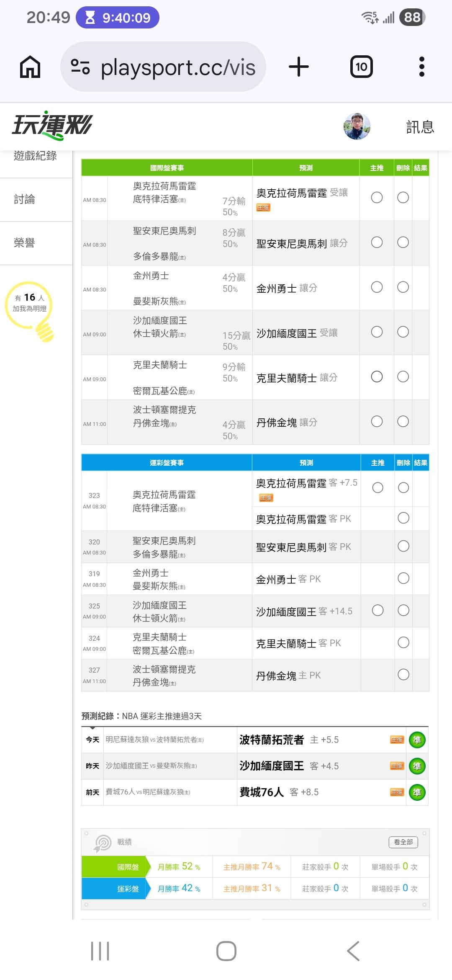Tap the playsport.cc address bar

point(178,67)
